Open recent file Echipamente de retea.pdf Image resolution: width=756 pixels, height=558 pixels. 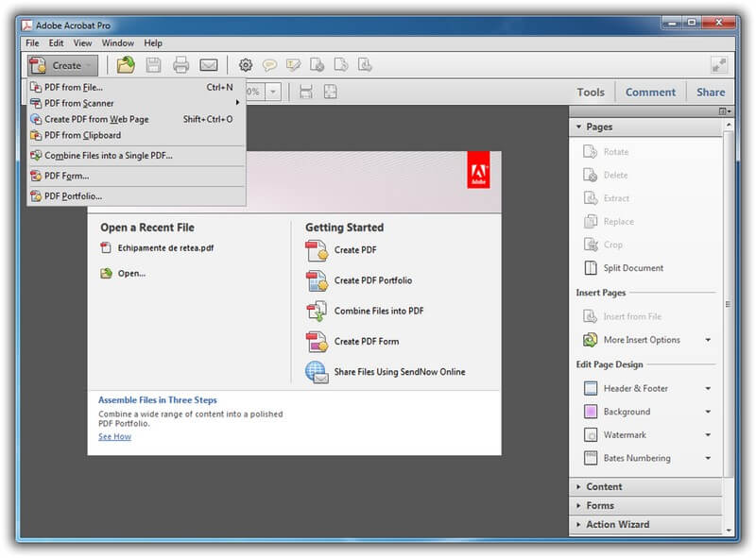[x=165, y=248]
